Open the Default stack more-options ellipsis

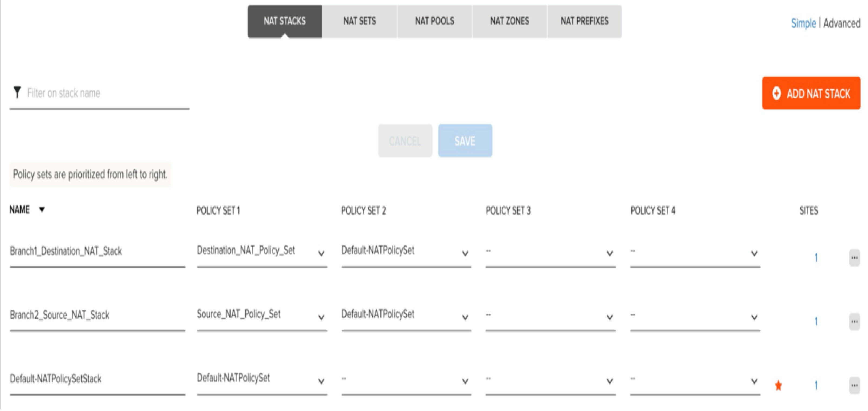(854, 385)
